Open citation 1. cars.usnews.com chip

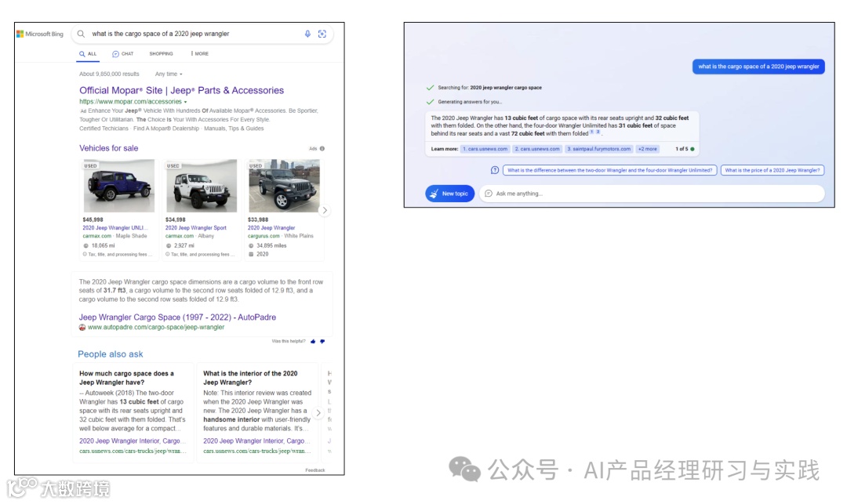485,149
